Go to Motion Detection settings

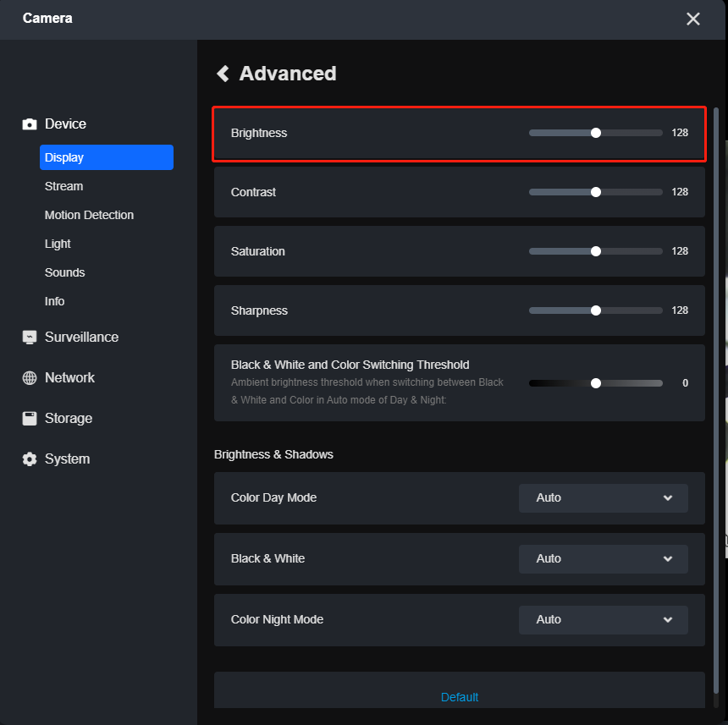[89, 215]
